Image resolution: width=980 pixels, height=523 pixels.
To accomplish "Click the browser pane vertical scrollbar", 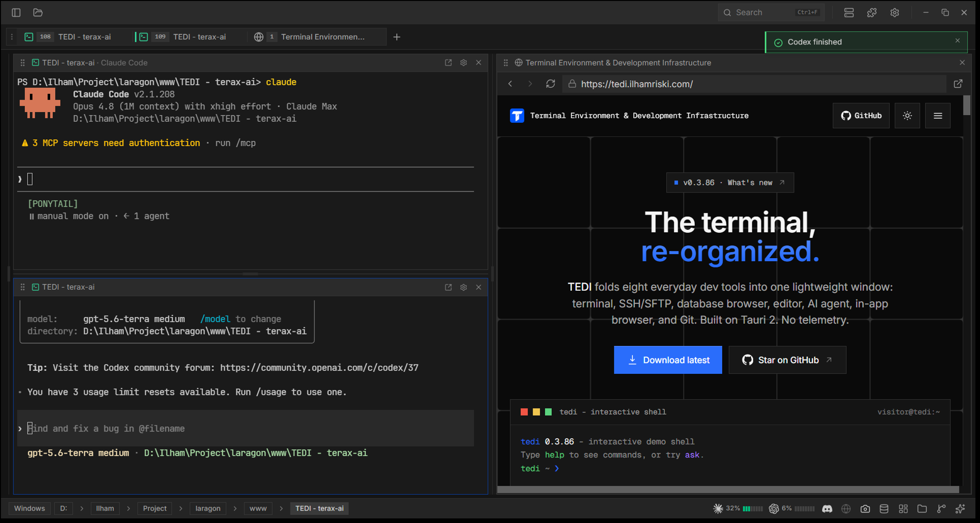I will [x=967, y=105].
